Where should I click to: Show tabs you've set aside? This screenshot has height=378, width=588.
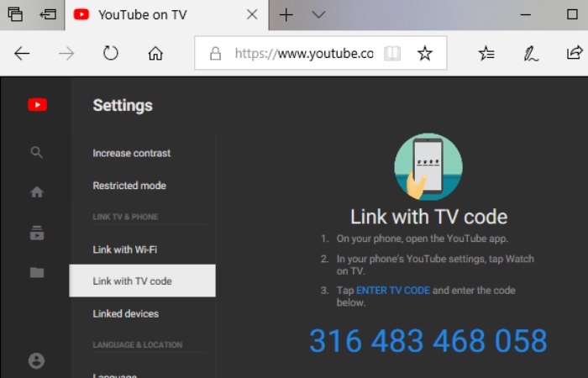[15, 14]
